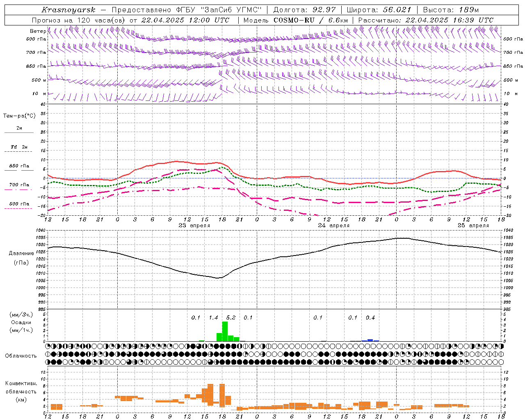Click the '(км)' convective cloud unit label
Image resolution: width=525 pixels, height=420 pixels.
tap(21, 399)
